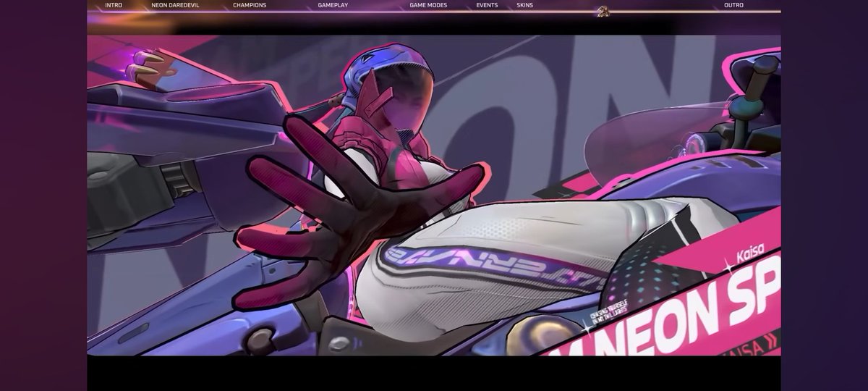868x391 pixels.
Task: Skip to the EVENTS chapter
Action: tap(487, 5)
